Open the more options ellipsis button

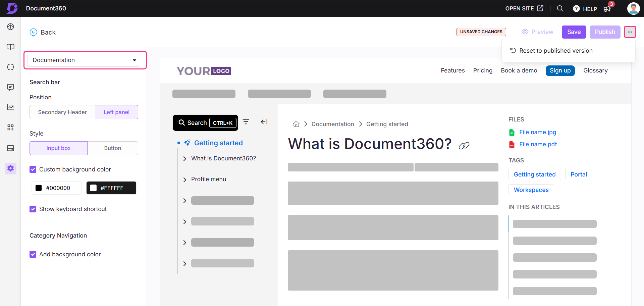[630, 32]
